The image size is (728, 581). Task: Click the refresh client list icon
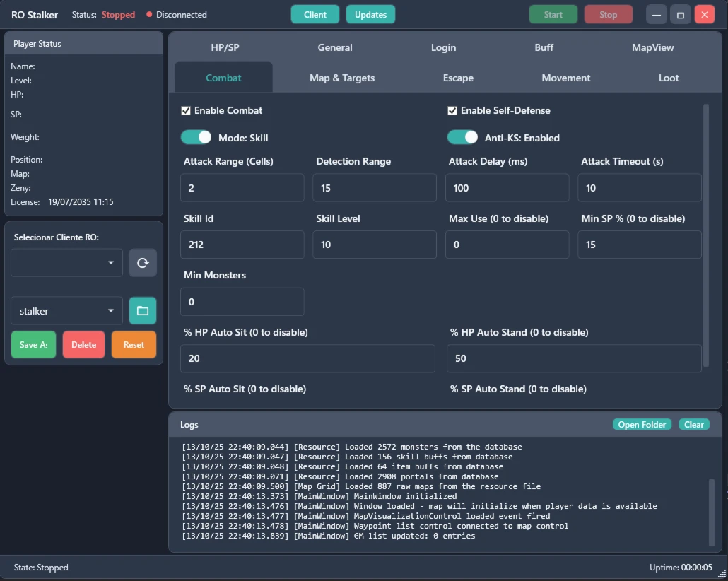(x=143, y=262)
